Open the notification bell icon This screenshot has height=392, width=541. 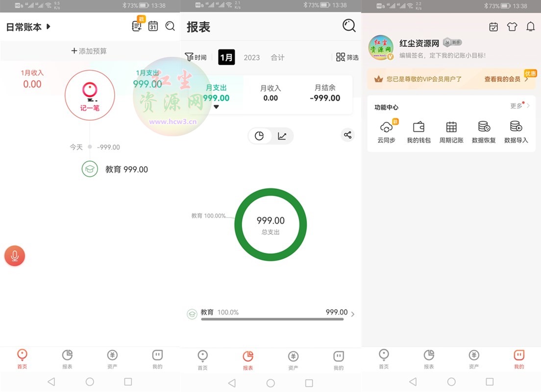point(530,26)
